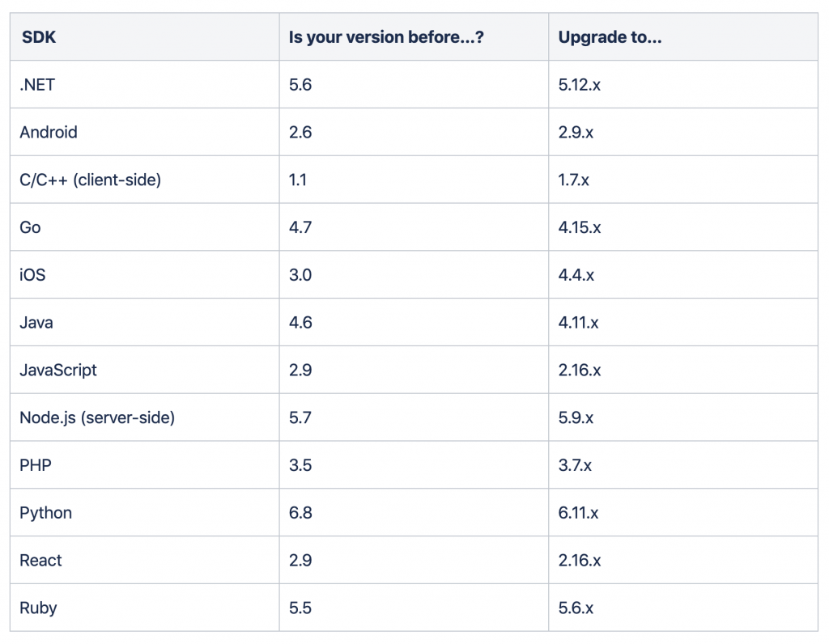Click the Node.js (server-side) cell
Viewport: 829px width, 644px height.
(97, 417)
